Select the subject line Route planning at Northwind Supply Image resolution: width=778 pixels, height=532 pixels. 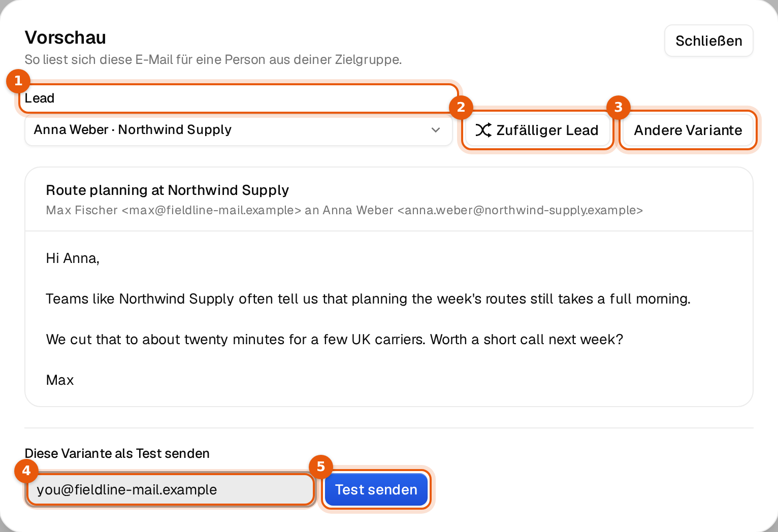[168, 190]
